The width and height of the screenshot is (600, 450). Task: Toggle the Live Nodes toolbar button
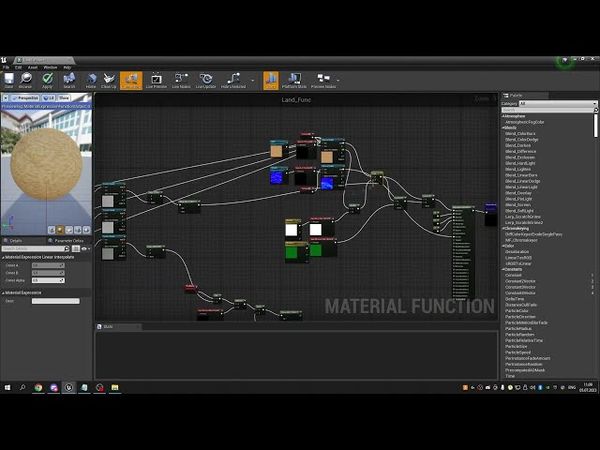181,81
